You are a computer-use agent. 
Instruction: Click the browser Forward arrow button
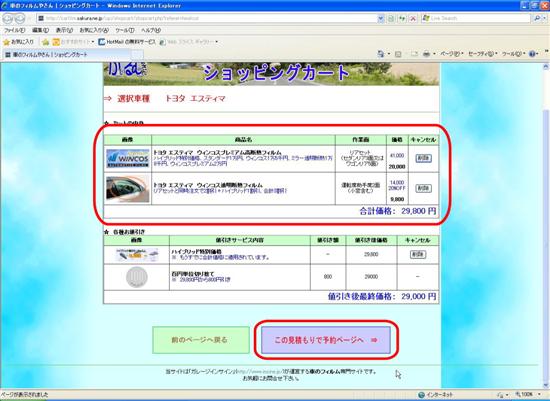click(20, 18)
